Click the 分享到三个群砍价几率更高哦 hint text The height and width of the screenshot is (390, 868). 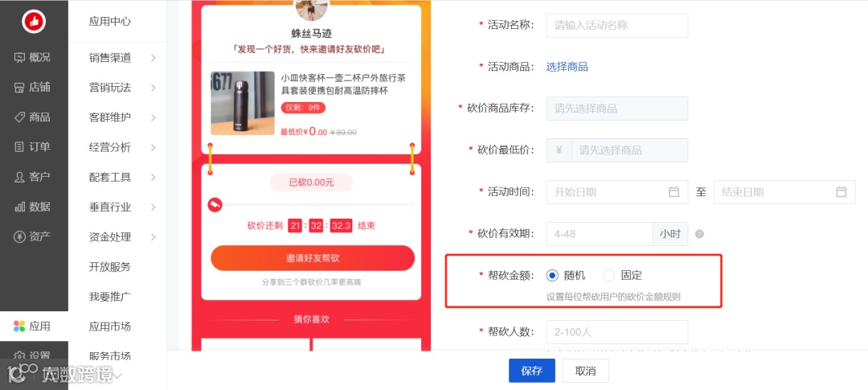pyautogui.click(x=312, y=282)
